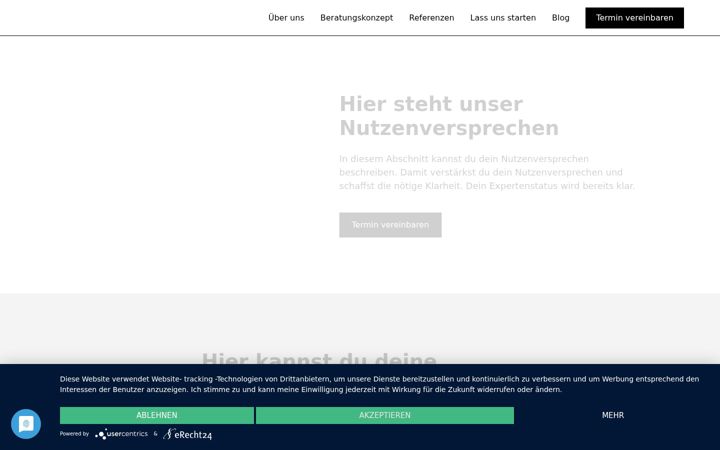Open the round privacy settings fingerprint icon
720x450 pixels.
coord(26,424)
